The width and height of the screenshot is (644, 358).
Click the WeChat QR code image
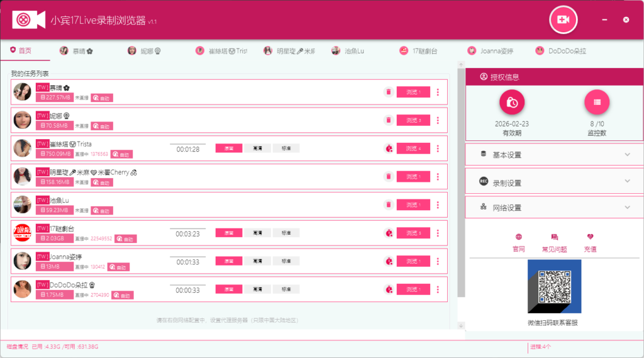click(555, 286)
